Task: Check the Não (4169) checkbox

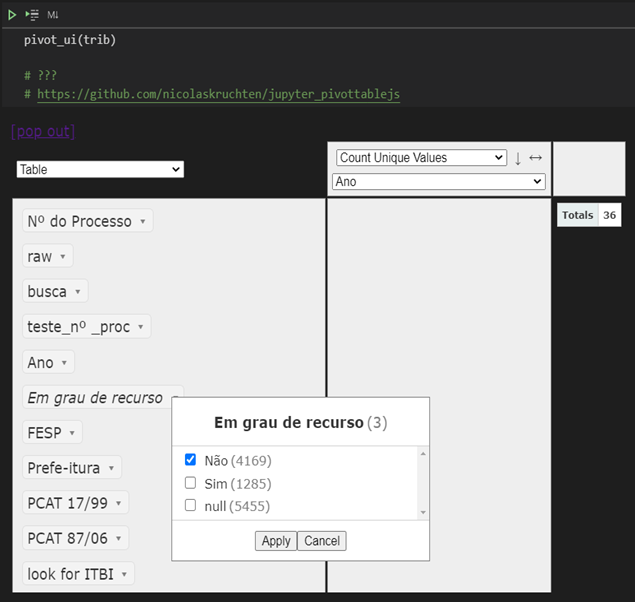Action: coord(190,459)
